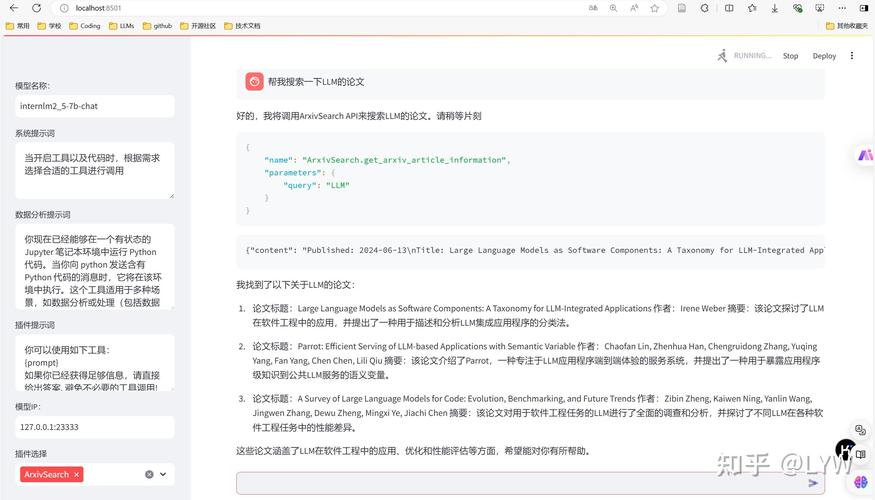Screen dimensions: 875x500
Task: Open the read aloud icon
Action: (634, 8)
